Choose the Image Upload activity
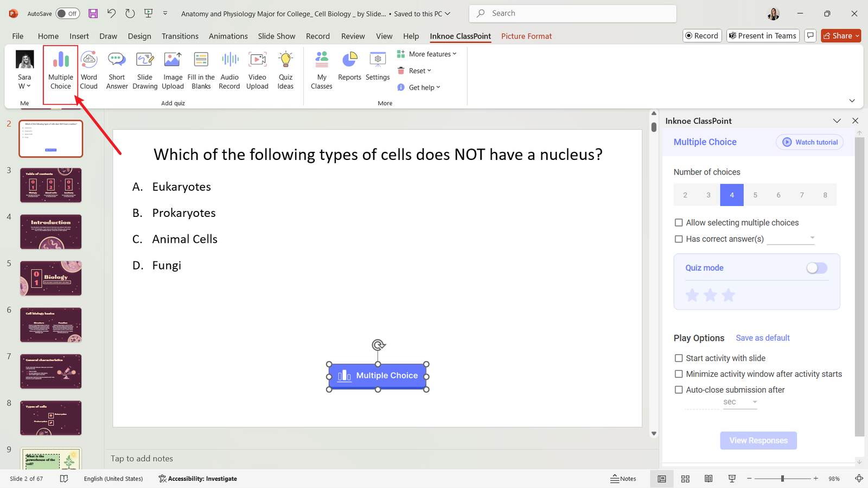 173,70
